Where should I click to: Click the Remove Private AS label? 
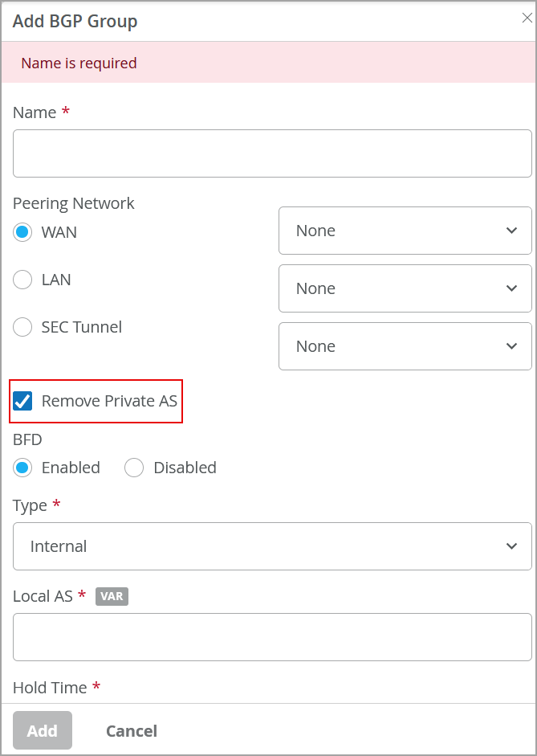(109, 401)
